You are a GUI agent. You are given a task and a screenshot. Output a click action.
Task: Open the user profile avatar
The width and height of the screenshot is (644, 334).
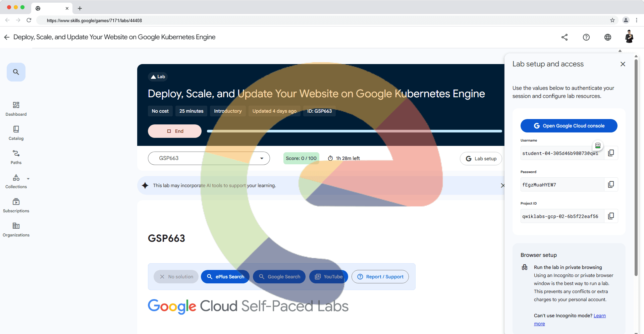(629, 37)
